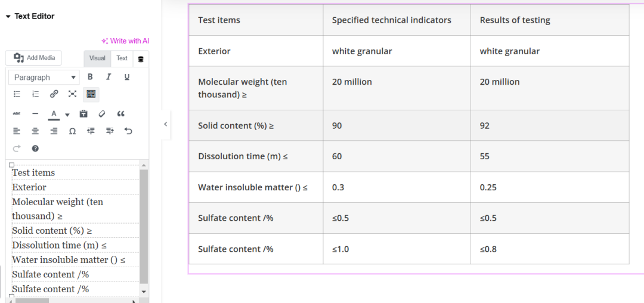
Task: Collapse the editor panel with arrow handle
Action: point(165,124)
